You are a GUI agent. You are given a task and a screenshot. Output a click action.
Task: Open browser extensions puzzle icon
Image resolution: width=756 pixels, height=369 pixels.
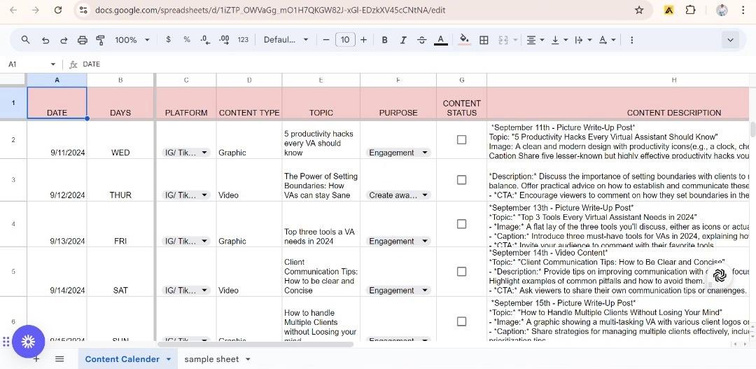tap(690, 10)
